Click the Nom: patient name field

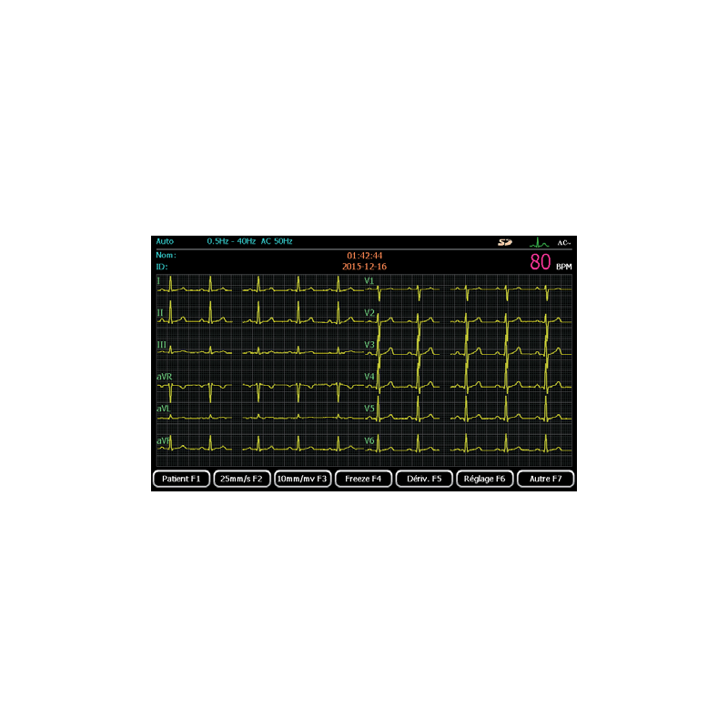(x=167, y=256)
